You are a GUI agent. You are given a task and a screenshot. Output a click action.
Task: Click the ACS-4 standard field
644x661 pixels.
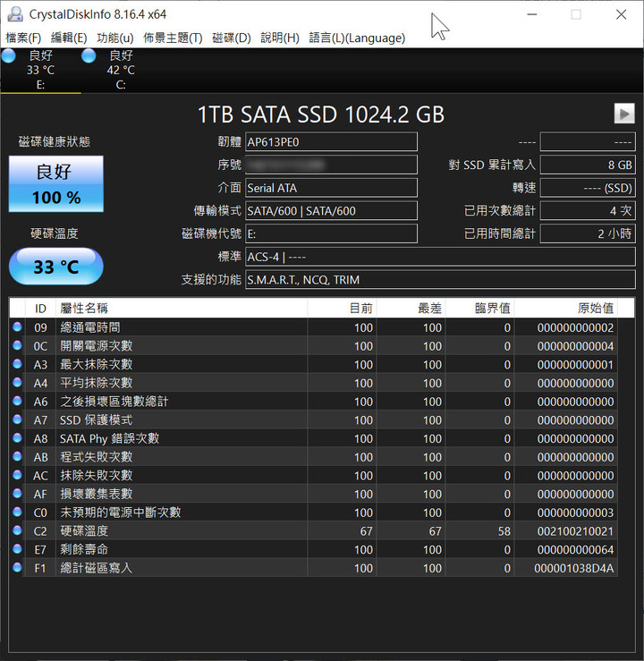tap(440, 257)
